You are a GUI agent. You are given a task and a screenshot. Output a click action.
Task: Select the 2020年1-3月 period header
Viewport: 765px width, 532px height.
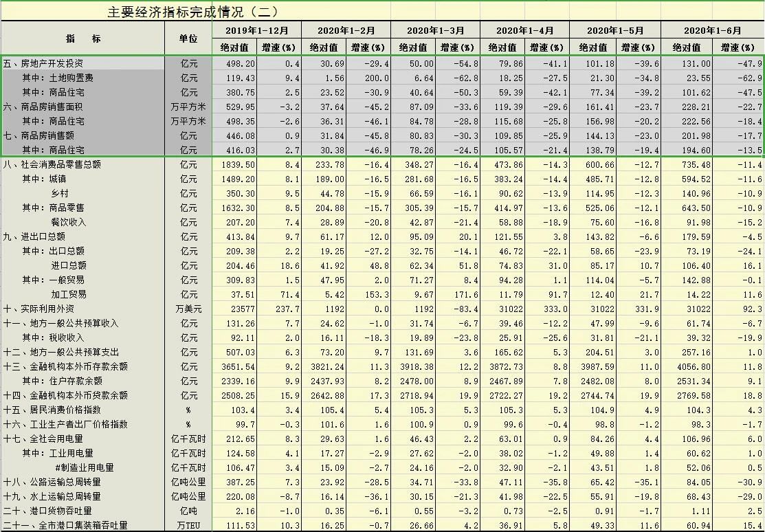point(435,30)
